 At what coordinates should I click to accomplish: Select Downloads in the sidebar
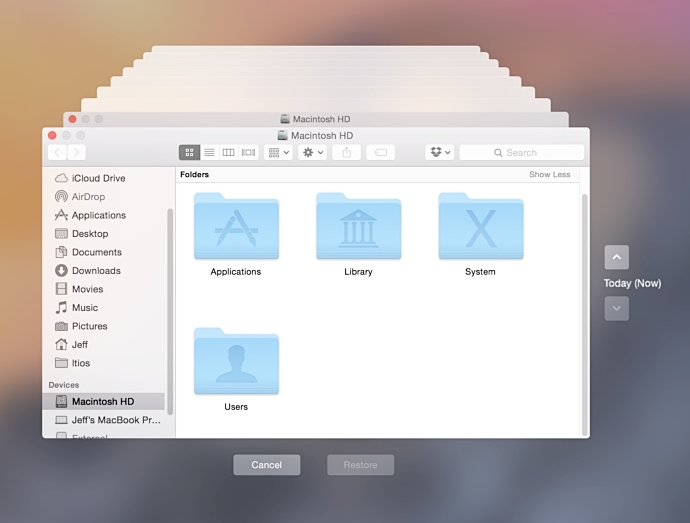pos(96,271)
